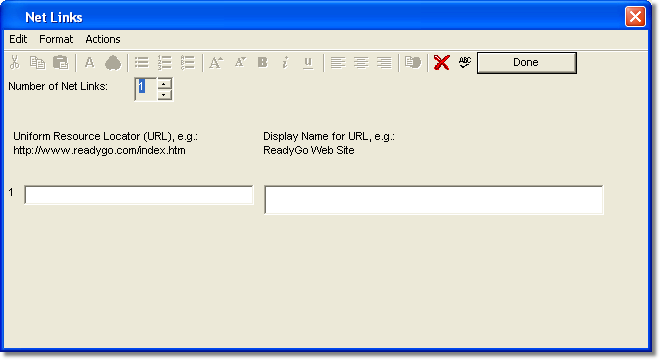Click the Paste clipboard icon
Image resolution: width=661 pixels, height=361 pixels.
pos(61,62)
